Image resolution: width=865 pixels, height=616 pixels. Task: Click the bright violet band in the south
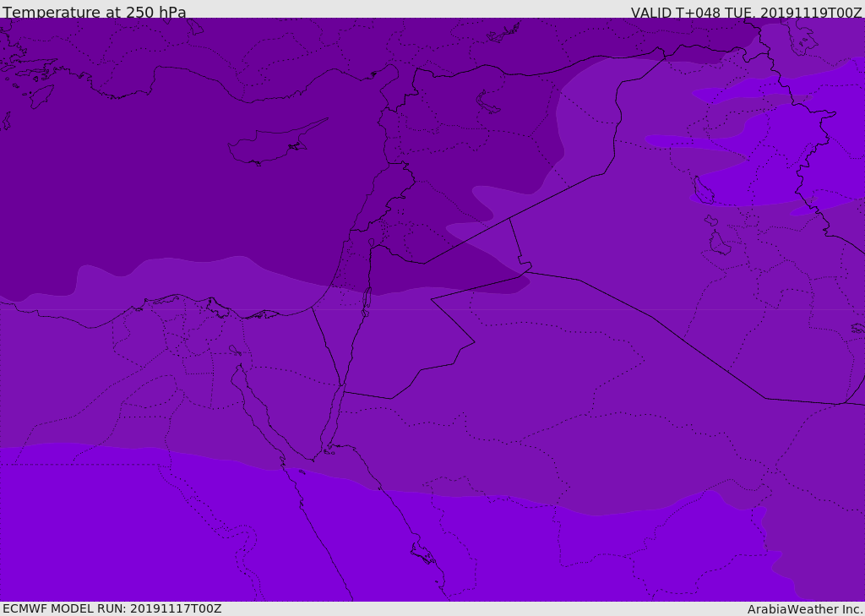tap(127, 532)
